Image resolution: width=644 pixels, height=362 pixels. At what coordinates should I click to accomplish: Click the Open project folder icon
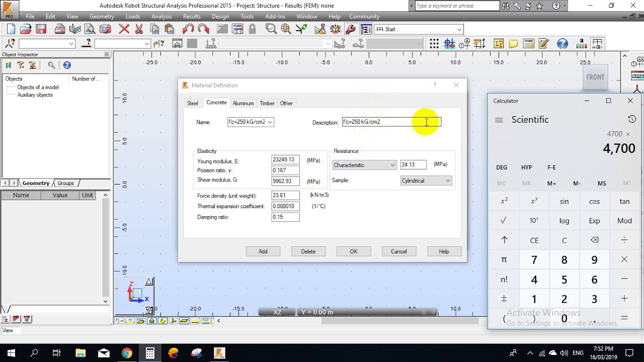[x=26, y=29]
